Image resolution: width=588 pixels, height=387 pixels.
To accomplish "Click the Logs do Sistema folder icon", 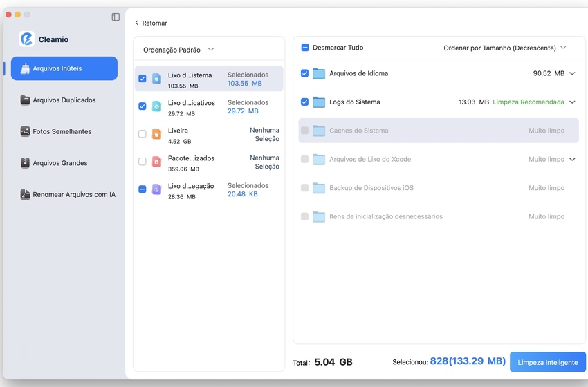I will click(319, 102).
